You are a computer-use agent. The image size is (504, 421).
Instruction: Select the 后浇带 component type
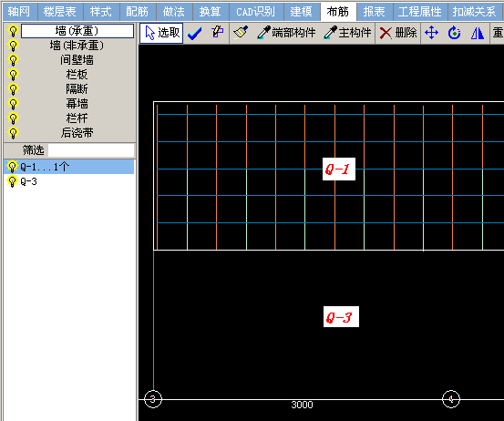(x=77, y=133)
